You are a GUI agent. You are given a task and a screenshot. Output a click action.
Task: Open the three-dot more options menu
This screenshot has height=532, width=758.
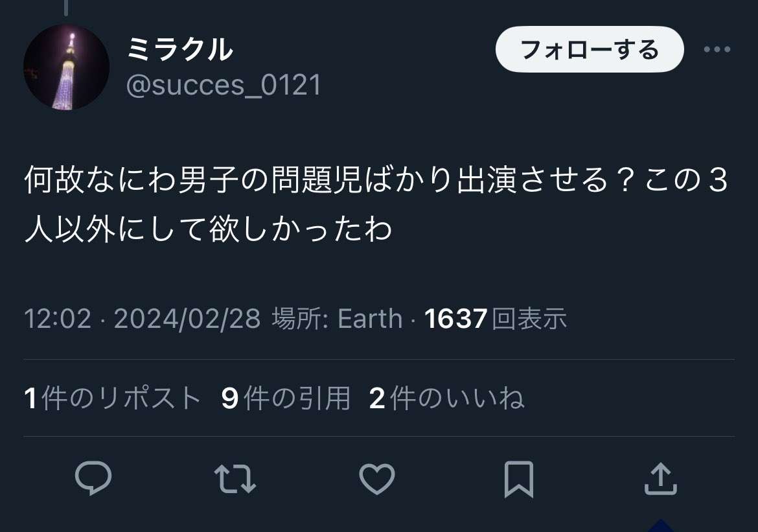coord(717,50)
